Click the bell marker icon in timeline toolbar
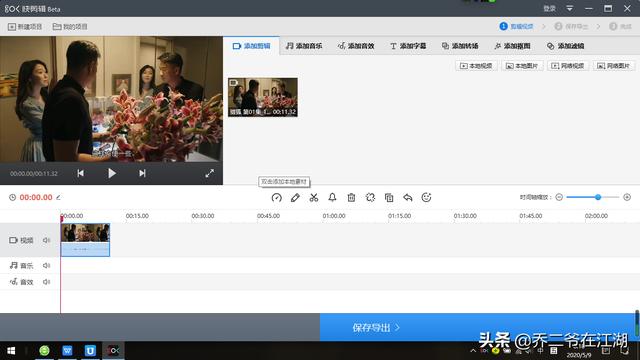640x360 pixels. (332, 198)
